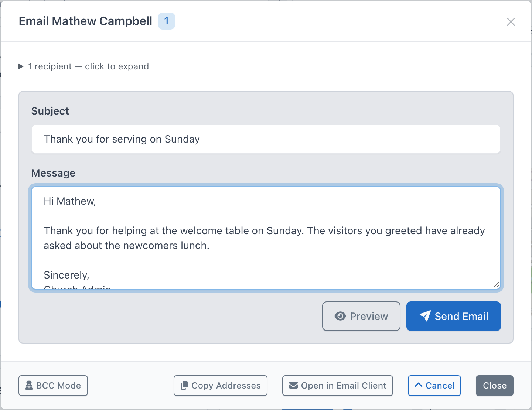Click the "Hi Mathew," greeting line
The width and height of the screenshot is (532, 410).
pos(70,201)
